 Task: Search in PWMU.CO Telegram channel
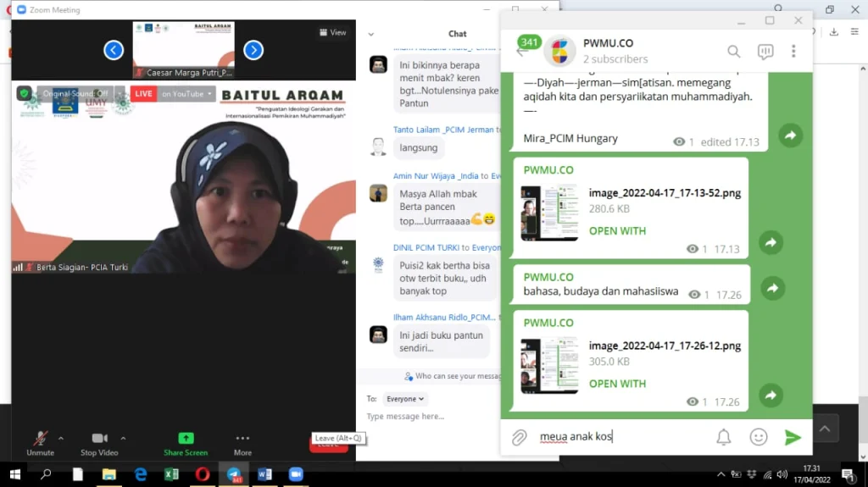733,52
